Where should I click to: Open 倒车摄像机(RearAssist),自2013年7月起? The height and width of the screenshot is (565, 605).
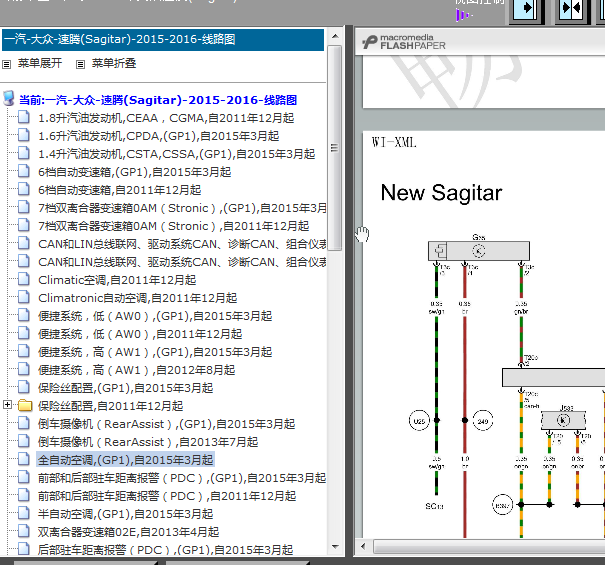click(148, 442)
